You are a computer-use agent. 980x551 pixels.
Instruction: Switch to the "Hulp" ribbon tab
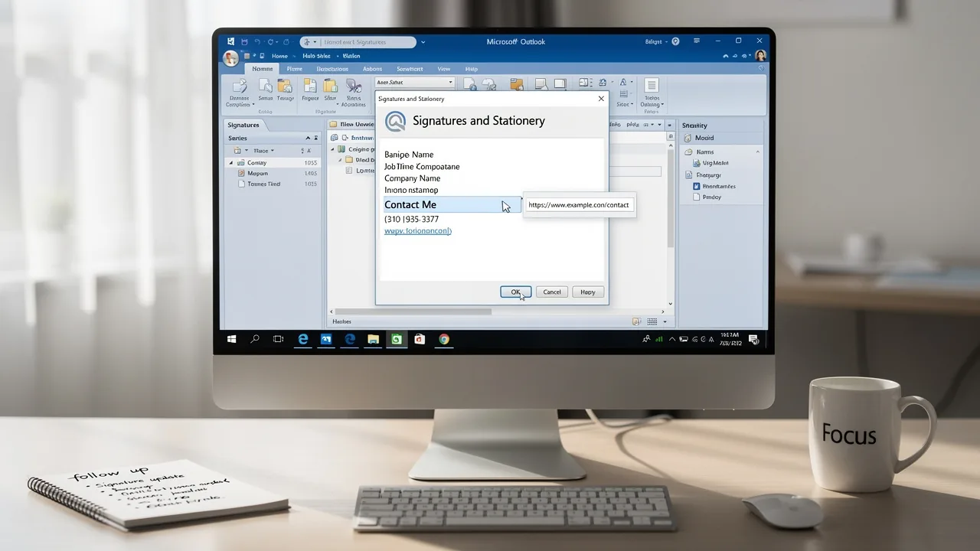(471, 69)
